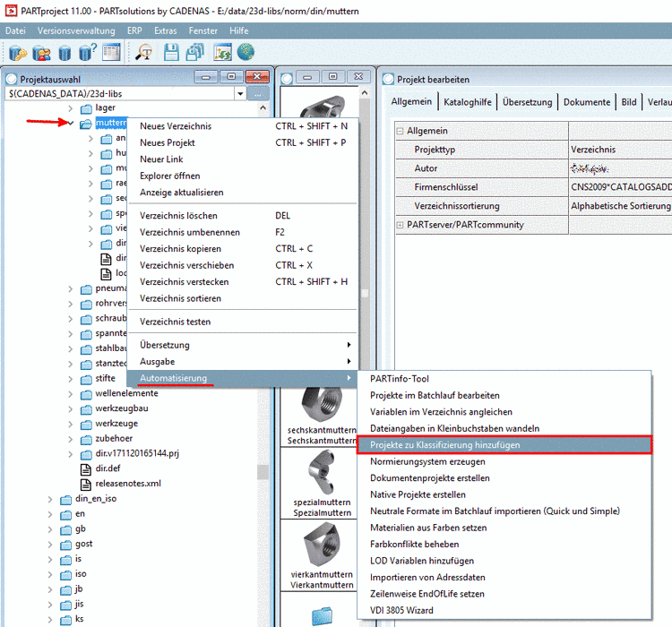This screenshot has width=672, height=627.
Task: Click the muttern open folder icon
Action: tap(86, 124)
